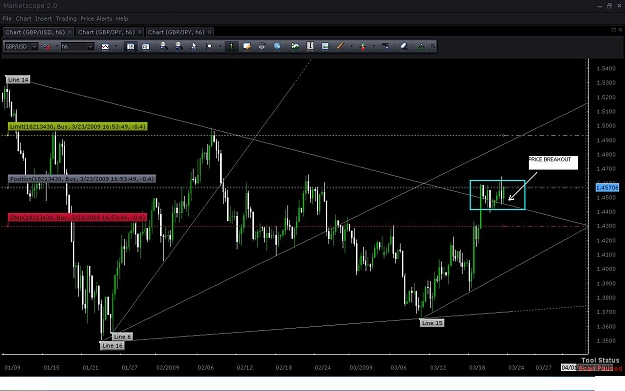The height and width of the screenshot is (391, 625).
Task: Click the PRICE BREAKOUT text label
Action: click(x=553, y=163)
